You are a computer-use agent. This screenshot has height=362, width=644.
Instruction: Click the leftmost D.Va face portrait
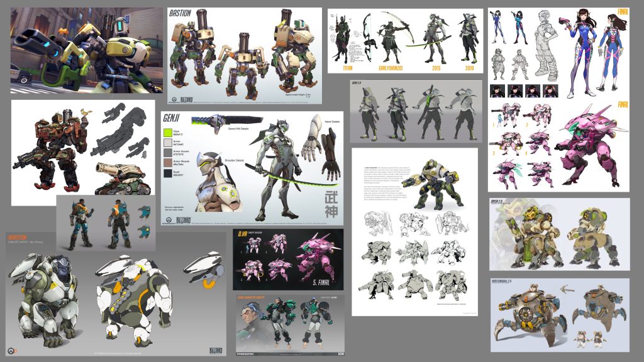(x=497, y=90)
